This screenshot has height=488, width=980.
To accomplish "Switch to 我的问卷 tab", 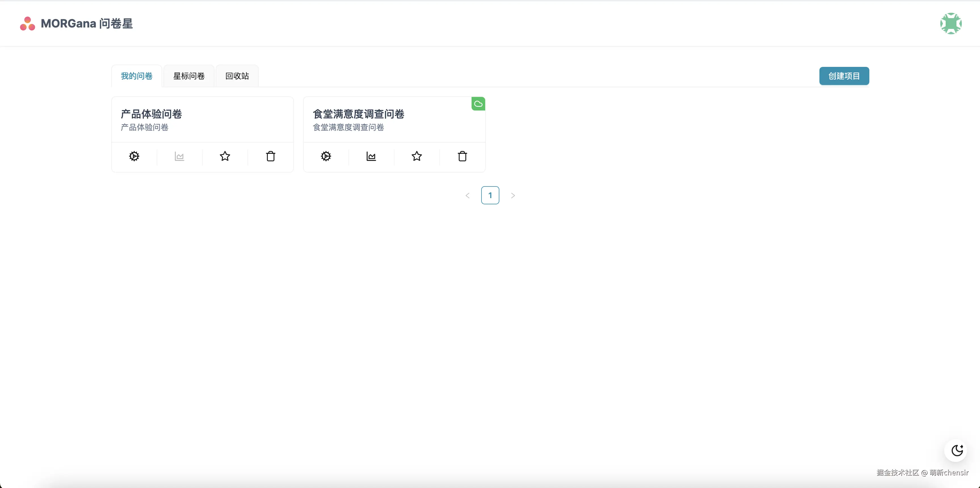I will tap(136, 76).
